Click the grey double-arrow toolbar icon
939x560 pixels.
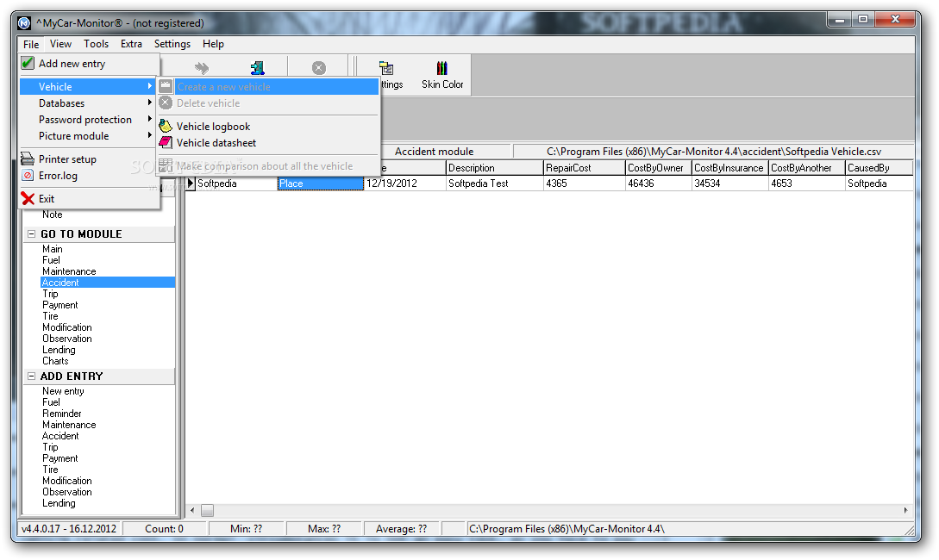tap(202, 67)
